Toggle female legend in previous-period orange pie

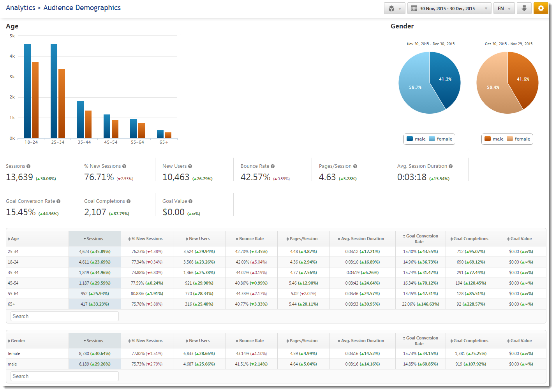518,139
